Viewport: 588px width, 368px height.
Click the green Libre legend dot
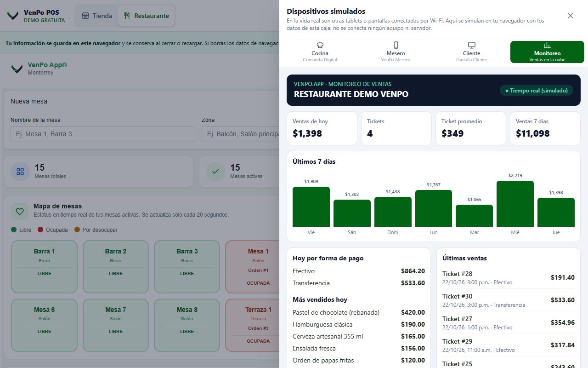[14, 230]
